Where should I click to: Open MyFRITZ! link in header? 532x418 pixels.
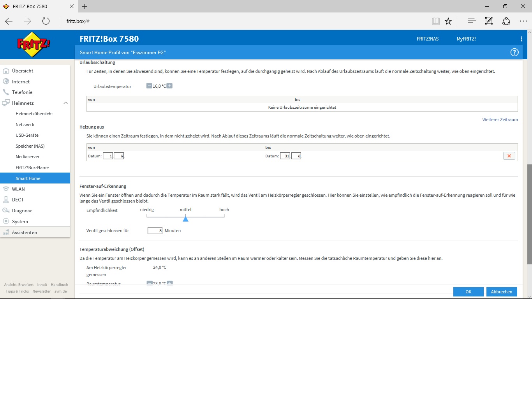point(466,39)
